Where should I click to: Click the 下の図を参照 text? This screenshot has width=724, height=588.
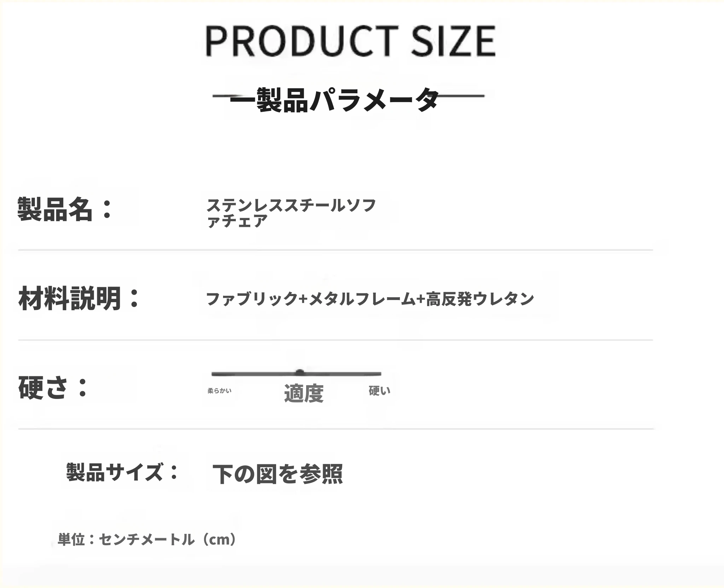(x=278, y=474)
